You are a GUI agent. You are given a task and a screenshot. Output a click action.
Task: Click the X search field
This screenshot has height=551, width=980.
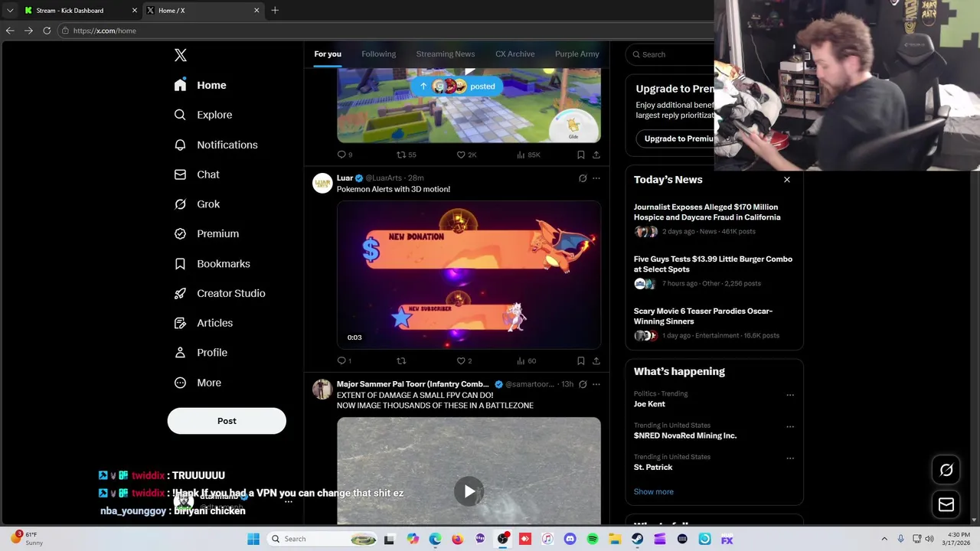670,54
